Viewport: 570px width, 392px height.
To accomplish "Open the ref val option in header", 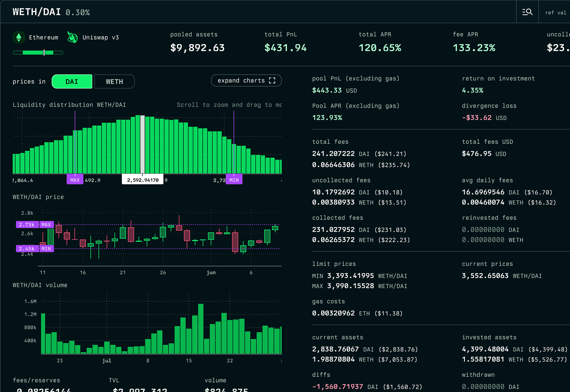I will (x=555, y=12).
